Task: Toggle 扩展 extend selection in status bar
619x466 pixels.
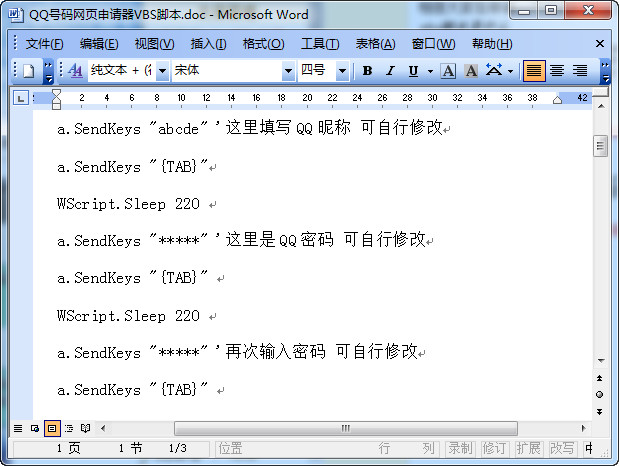Action: [x=528, y=448]
